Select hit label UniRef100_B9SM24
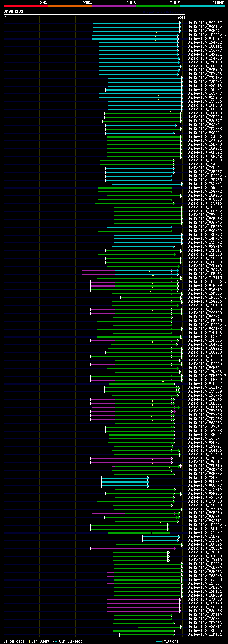The image size is (228, 644). (x=204, y=125)
